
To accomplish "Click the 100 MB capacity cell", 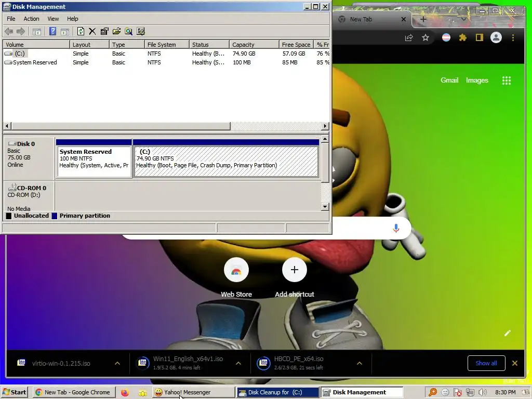I will pyautogui.click(x=242, y=62).
